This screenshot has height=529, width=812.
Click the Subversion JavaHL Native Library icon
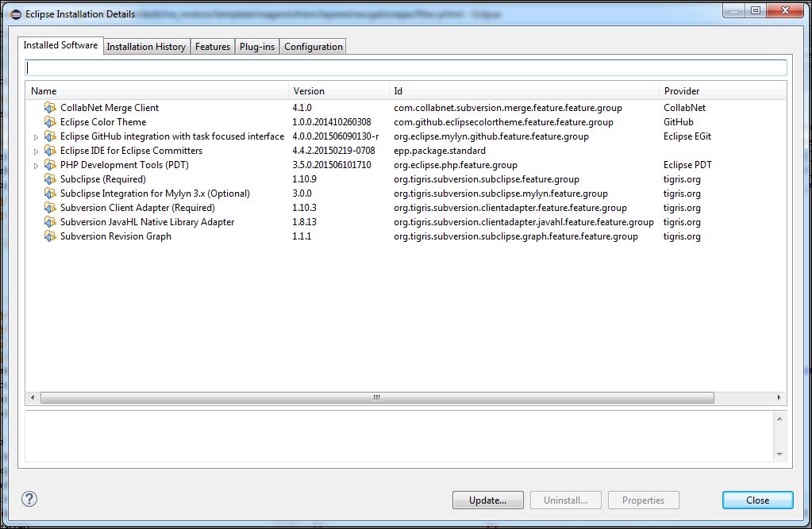pos(50,222)
